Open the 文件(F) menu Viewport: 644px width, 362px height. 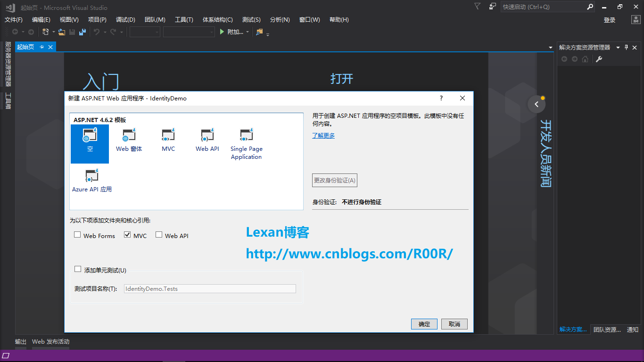(14, 20)
